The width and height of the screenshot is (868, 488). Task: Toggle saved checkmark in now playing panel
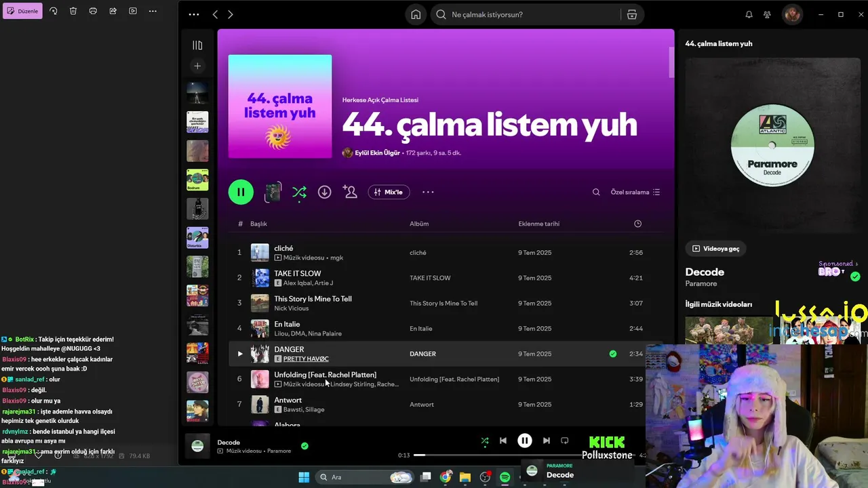pyautogui.click(x=855, y=277)
